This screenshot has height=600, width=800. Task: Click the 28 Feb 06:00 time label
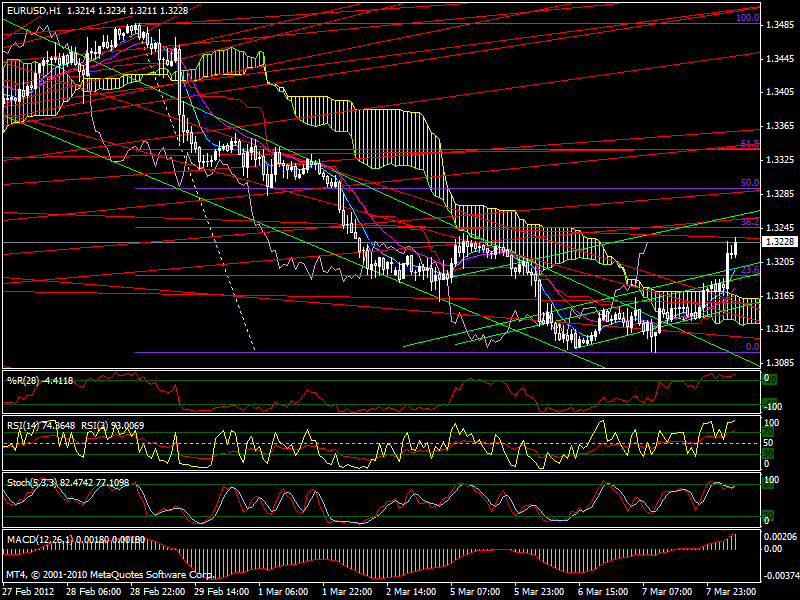click(94, 592)
